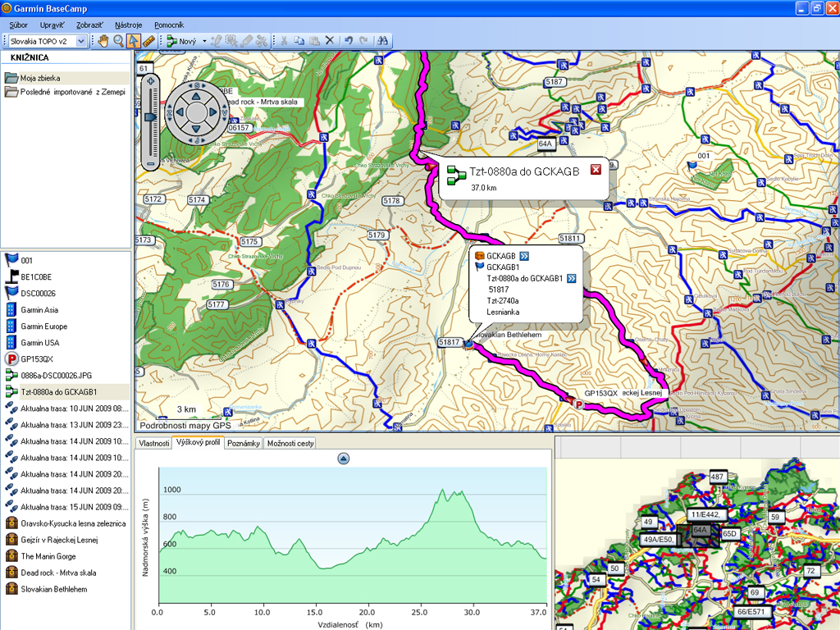Image resolution: width=840 pixels, height=630 pixels.
Task: Collapse the elevation profile panel arrow
Action: [344, 459]
